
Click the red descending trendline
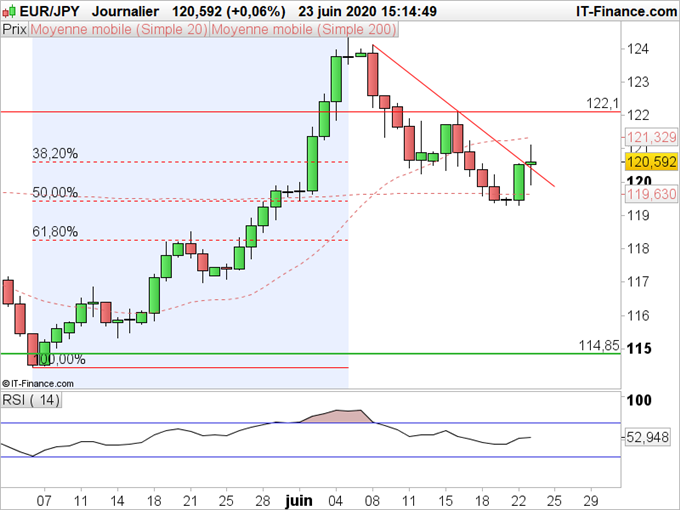(x=463, y=115)
